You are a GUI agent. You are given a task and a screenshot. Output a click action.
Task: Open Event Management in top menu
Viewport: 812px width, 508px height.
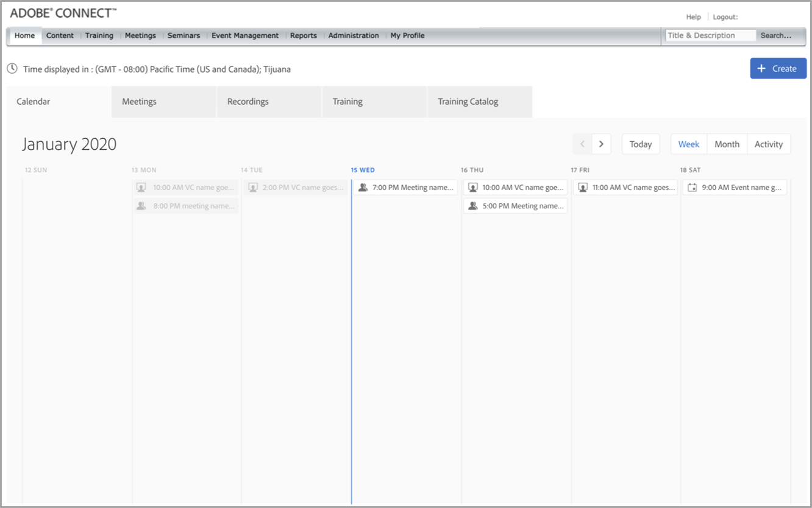[x=245, y=35]
